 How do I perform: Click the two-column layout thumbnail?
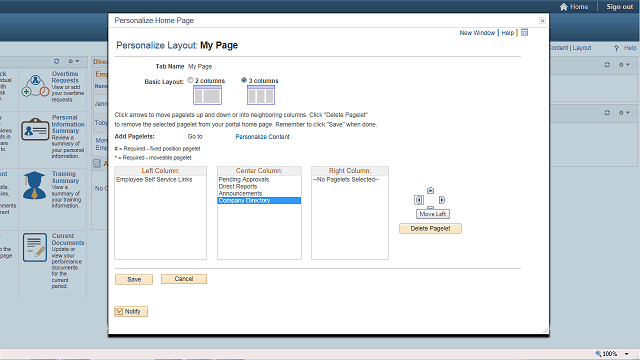pyautogui.click(x=207, y=95)
